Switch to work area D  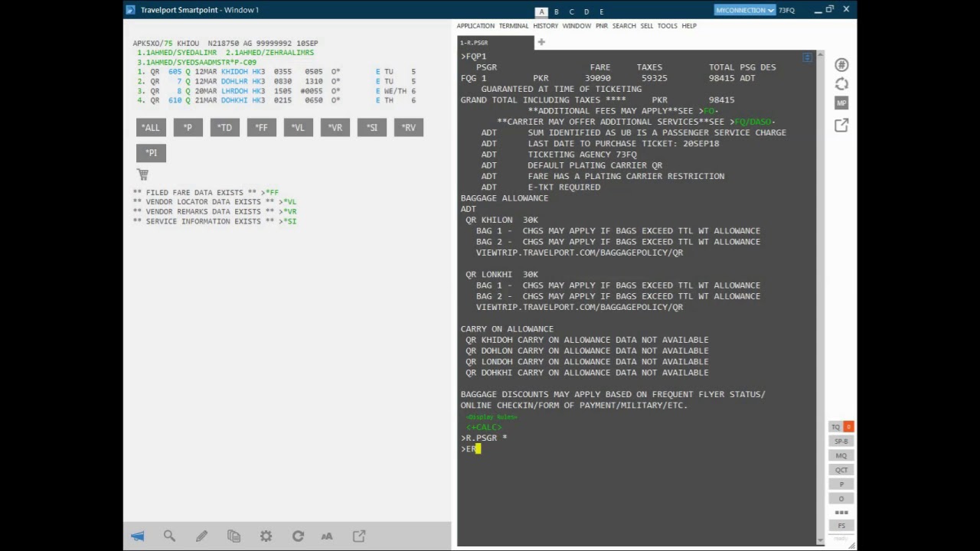pos(586,11)
